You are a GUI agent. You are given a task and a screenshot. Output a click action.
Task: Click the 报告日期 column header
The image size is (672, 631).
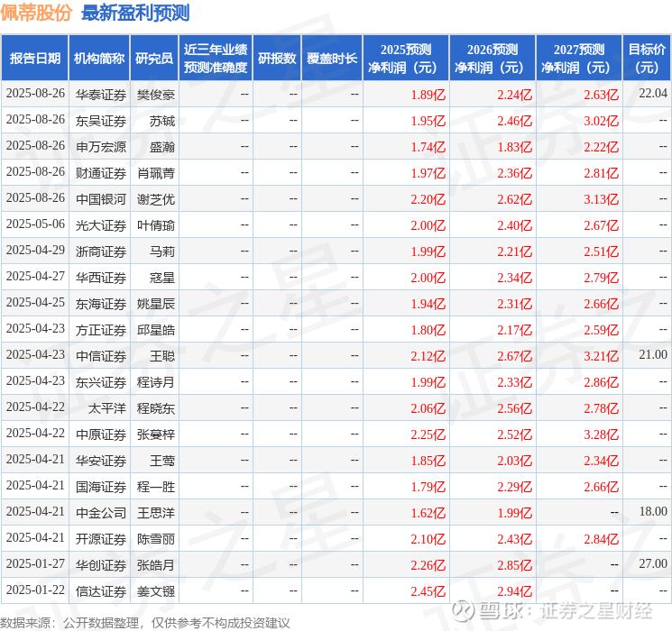pos(34,59)
